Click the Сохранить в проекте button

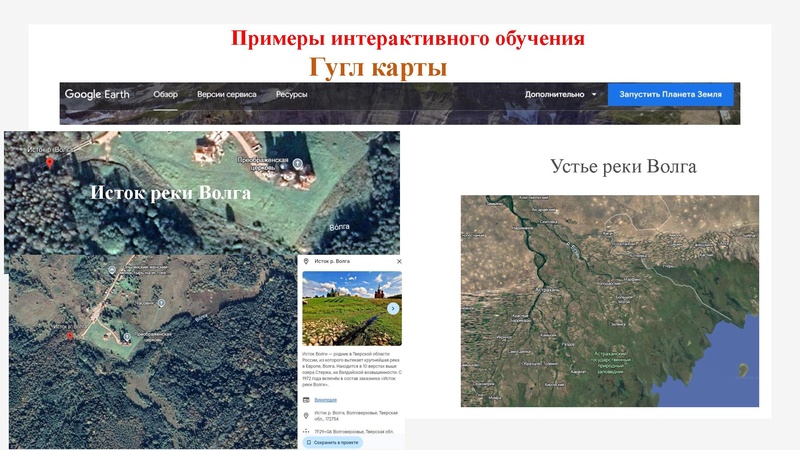tap(333, 442)
